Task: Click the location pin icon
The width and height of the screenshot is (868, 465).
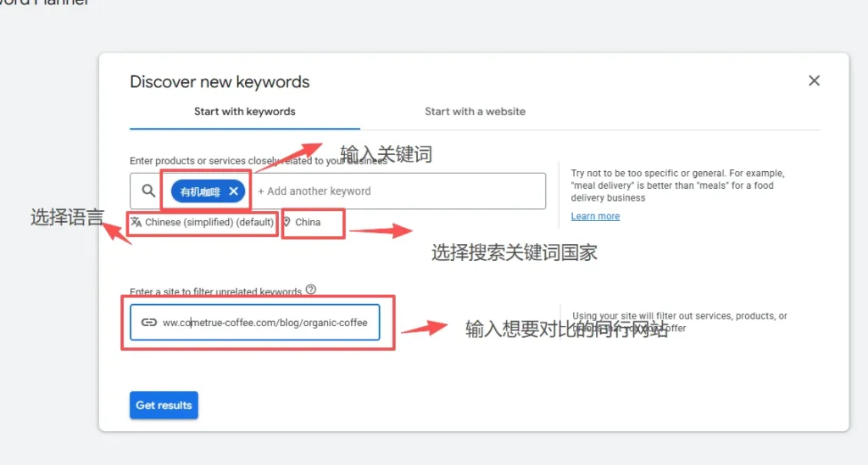Action: [287, 222]
